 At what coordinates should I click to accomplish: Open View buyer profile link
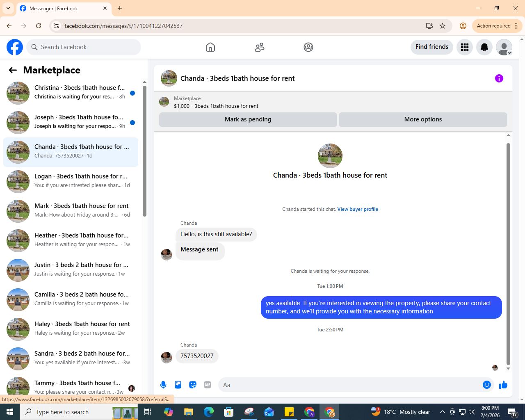358,209
